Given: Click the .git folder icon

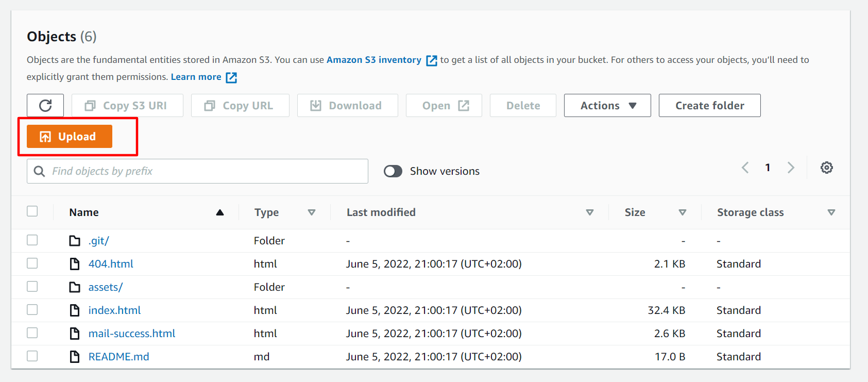Looking at the screenshot, I should point(75,241).
